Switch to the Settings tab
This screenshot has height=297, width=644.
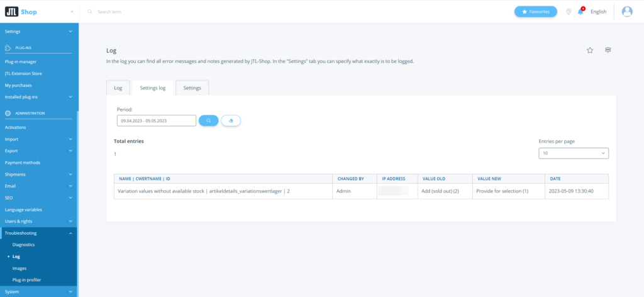(192, 88)
